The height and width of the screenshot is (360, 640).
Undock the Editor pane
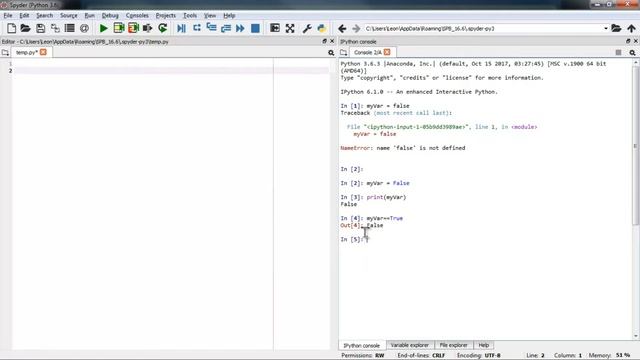coord(324,41)
